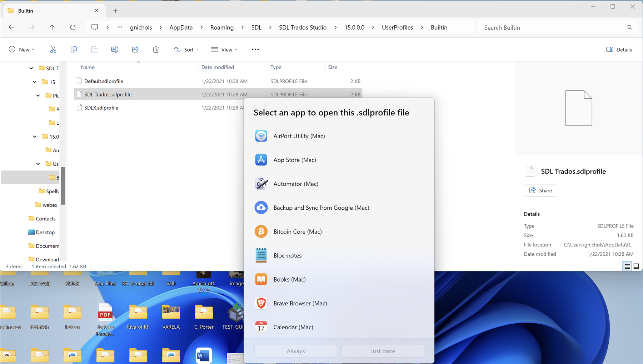
Task: Go back with the left arrow
Action: point(11,28)
